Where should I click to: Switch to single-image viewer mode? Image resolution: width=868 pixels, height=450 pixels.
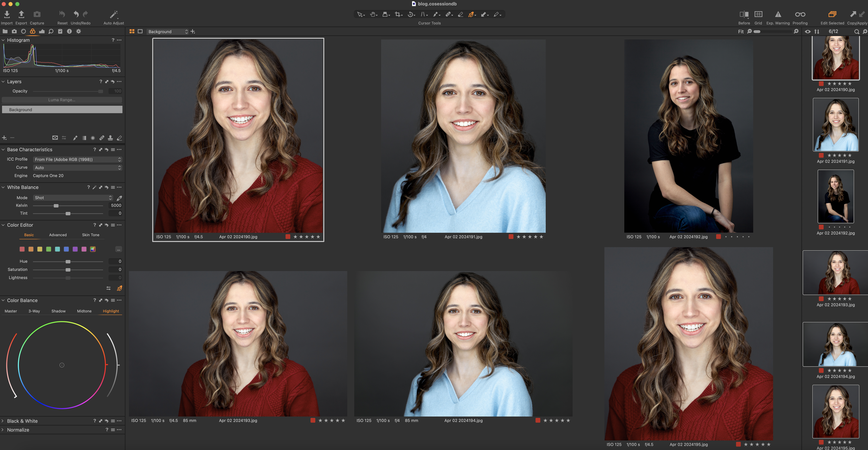[x=140, y=32]
